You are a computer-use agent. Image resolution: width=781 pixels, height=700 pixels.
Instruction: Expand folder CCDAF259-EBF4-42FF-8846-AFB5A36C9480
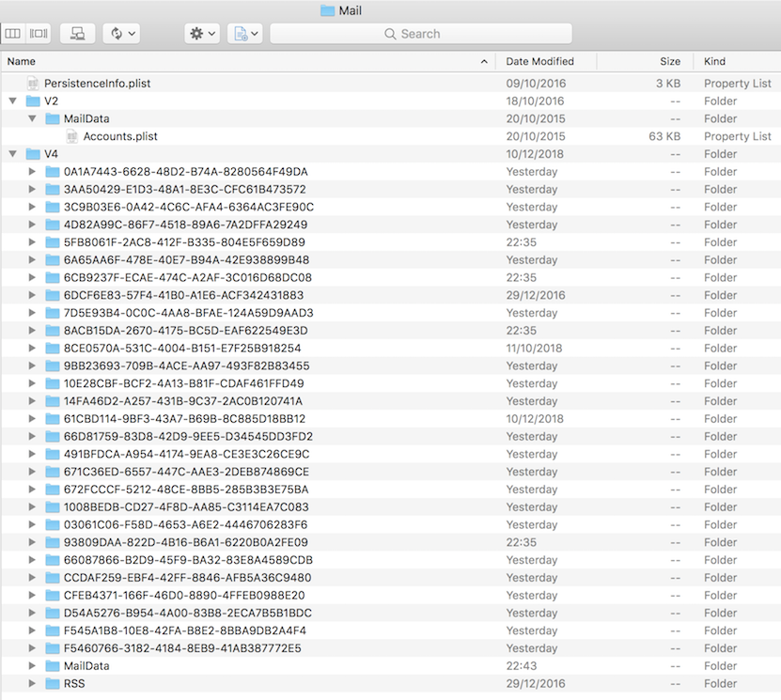click(32, 578)
